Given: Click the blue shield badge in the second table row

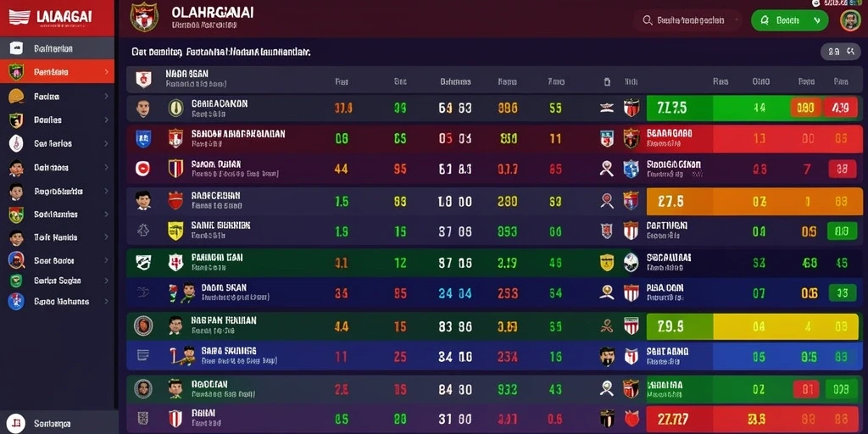Looking at the screenshot, I should 142,138.
